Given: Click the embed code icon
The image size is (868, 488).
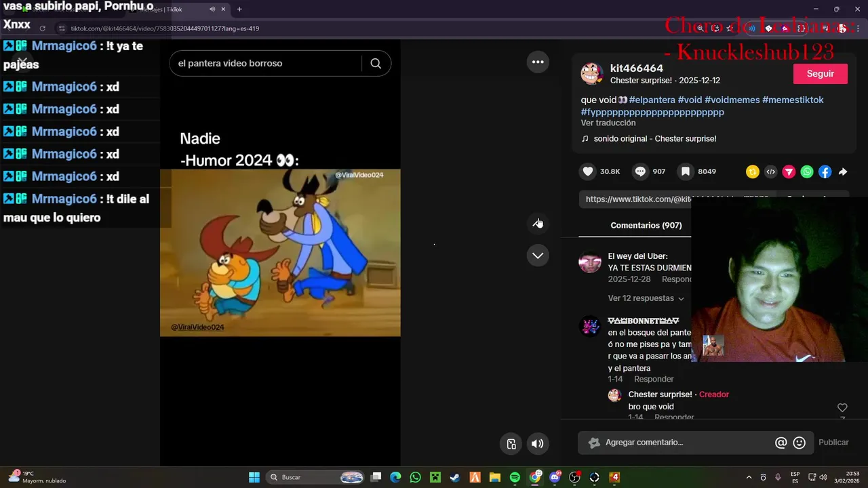Looking at the screenshot, I should 770,172.
